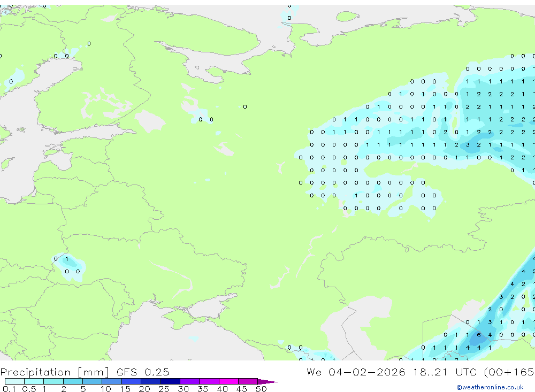Click the '50' legend scale label
The height and width of the screenshot is (392, 535).
click(x=261, y=389)
